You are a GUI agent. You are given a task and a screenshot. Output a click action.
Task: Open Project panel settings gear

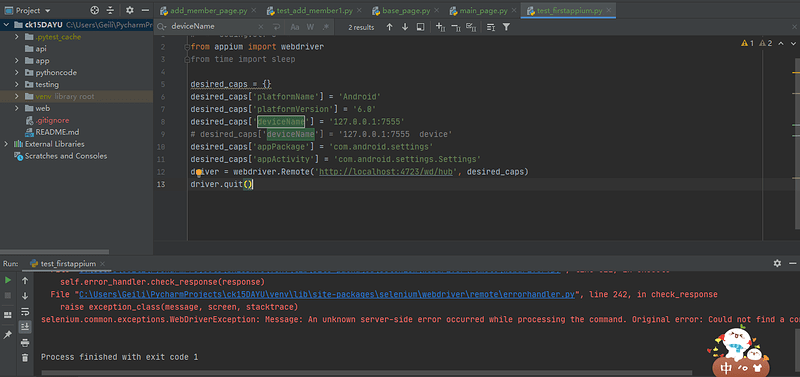tap(130, 10)
